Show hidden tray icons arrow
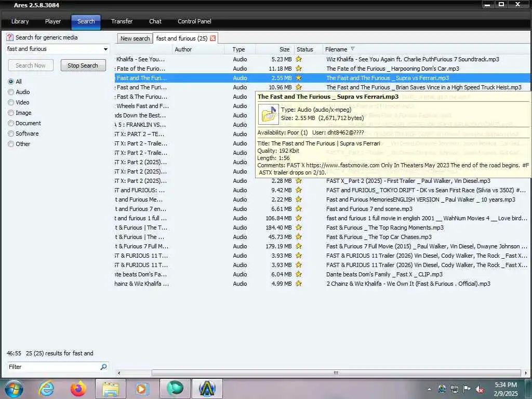The height and width of the screenshot is (399, 532). tap(430, 389)
